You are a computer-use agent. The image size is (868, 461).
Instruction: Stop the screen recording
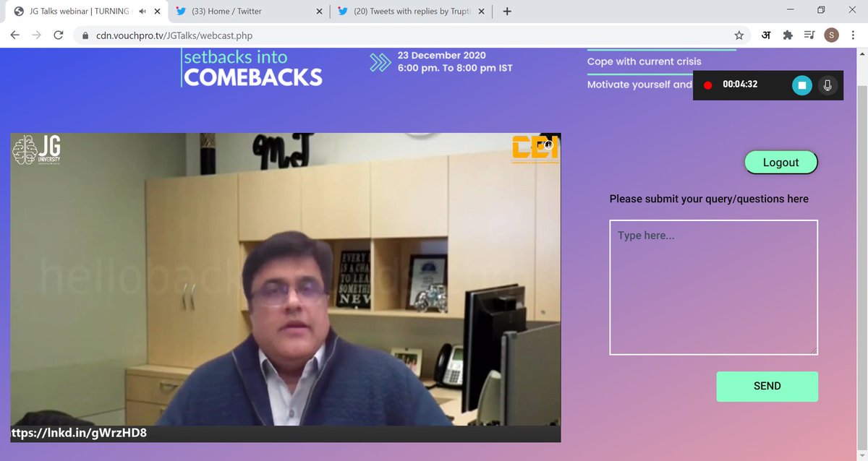click(x=801, y=85)
